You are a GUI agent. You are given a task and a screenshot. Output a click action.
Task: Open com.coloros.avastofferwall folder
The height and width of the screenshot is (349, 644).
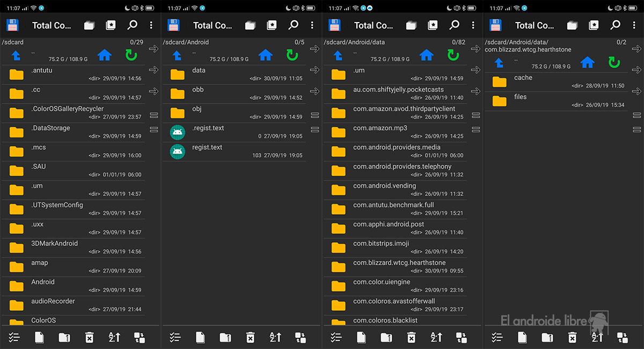pyautogui.click(x=395, y=305)
